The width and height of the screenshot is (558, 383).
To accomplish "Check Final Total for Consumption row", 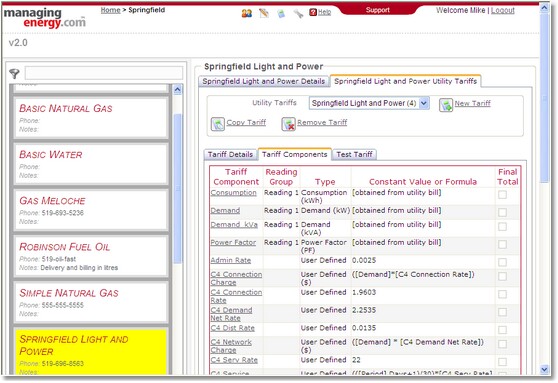I will 502,195.
